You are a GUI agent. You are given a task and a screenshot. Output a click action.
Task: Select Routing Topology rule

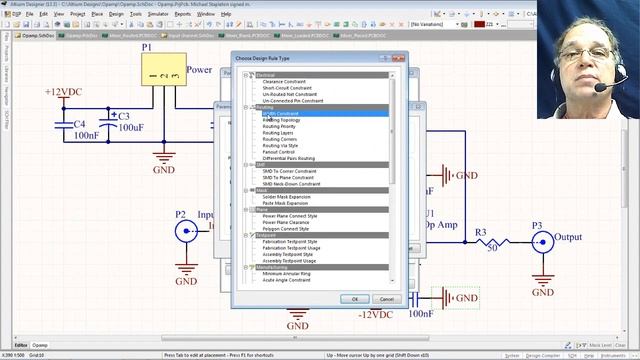tap(281, 120)
